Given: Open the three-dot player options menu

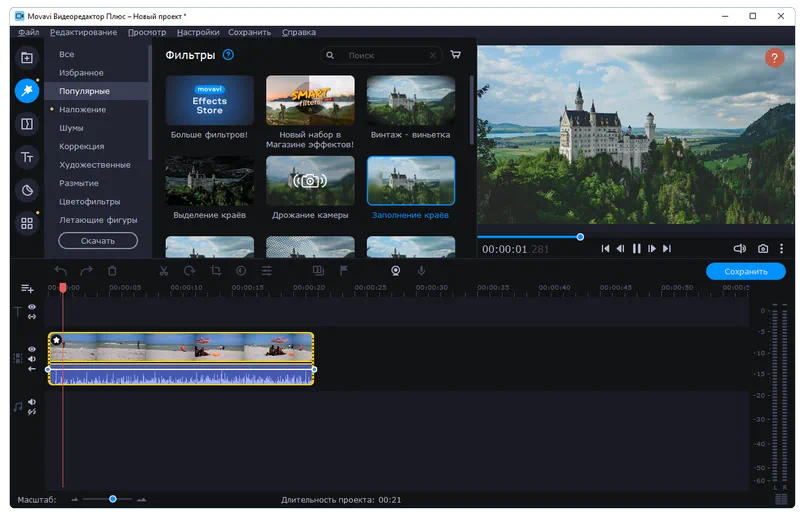Looking at the screenshot, I should point(782,248).
